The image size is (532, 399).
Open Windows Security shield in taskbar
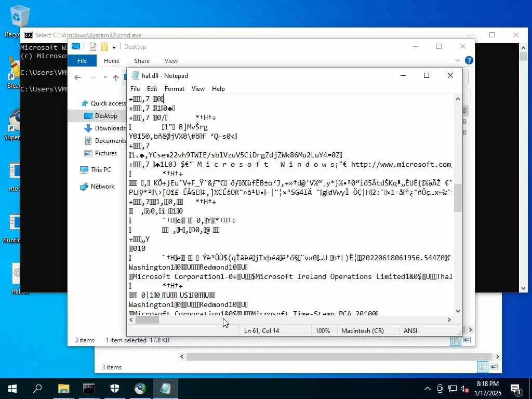pyautogui.click(x=114, y=389)
